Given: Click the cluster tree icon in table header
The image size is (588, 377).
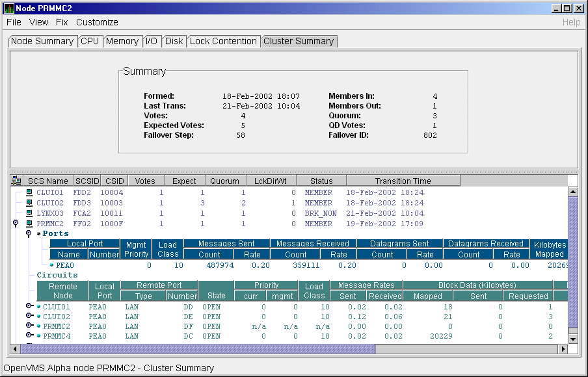Looking at the screenshot, I should click(x=16, y=181).
